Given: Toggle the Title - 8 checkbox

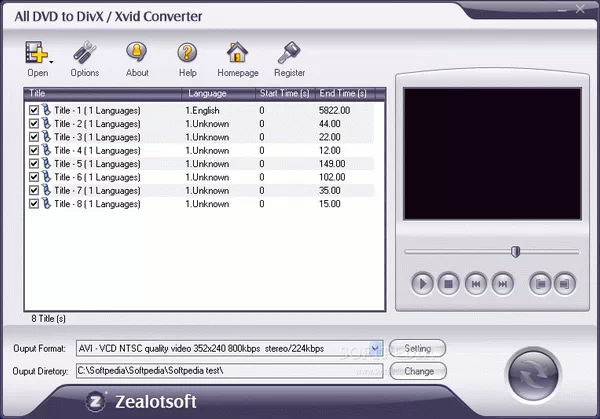Looking at the screenshot, I should 34,204.
